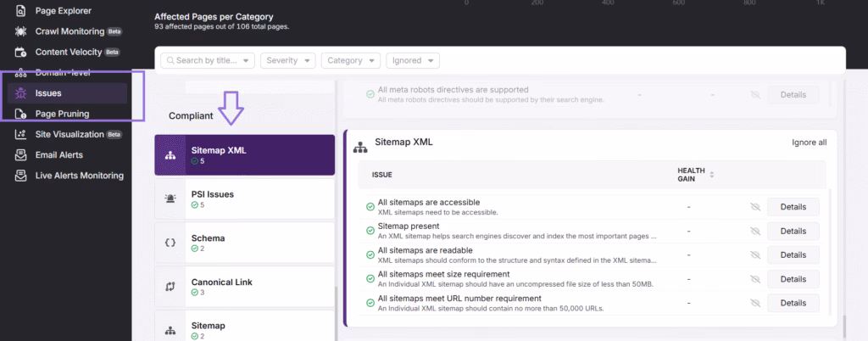Screen dimensions: 868x341
Task: Click the PSI Issues siren icon
Action: tap(170, 199)
